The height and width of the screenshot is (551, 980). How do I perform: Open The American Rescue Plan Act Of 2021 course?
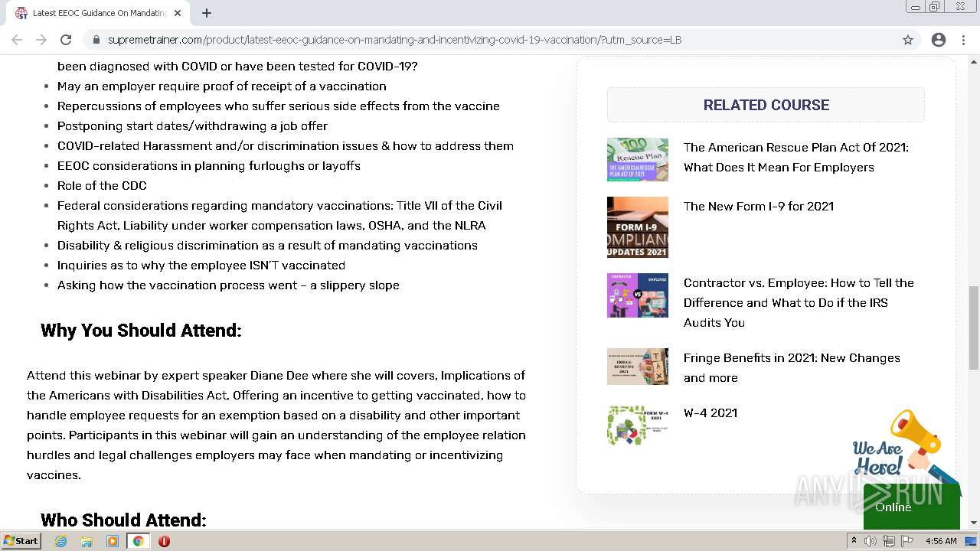pyautogui.click(x=795, y=157)
